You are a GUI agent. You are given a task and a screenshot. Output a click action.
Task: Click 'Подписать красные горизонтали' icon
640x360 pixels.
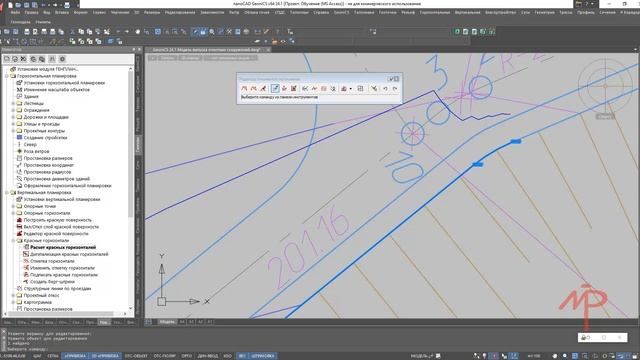point(26,275)
